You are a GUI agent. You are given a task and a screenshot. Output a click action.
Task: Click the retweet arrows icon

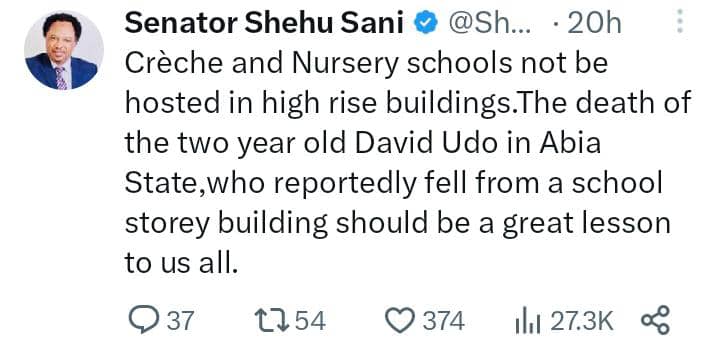coord(273,321)
